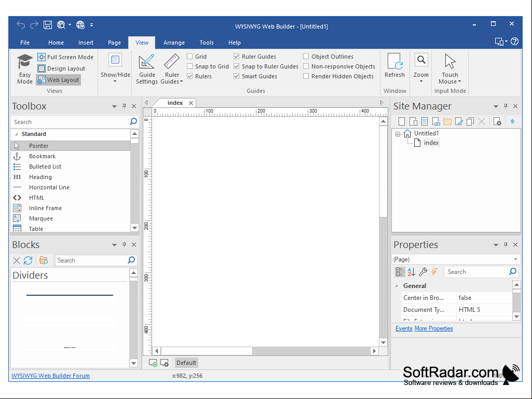
Task: Add a responsive page with the device icon
Action: pyautogui.click(x=413, y=121)
